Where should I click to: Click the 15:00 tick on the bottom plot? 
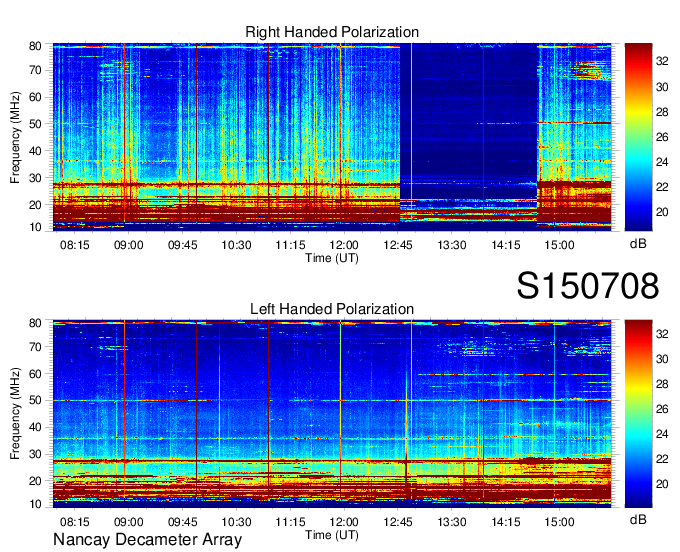pos(559,522)
